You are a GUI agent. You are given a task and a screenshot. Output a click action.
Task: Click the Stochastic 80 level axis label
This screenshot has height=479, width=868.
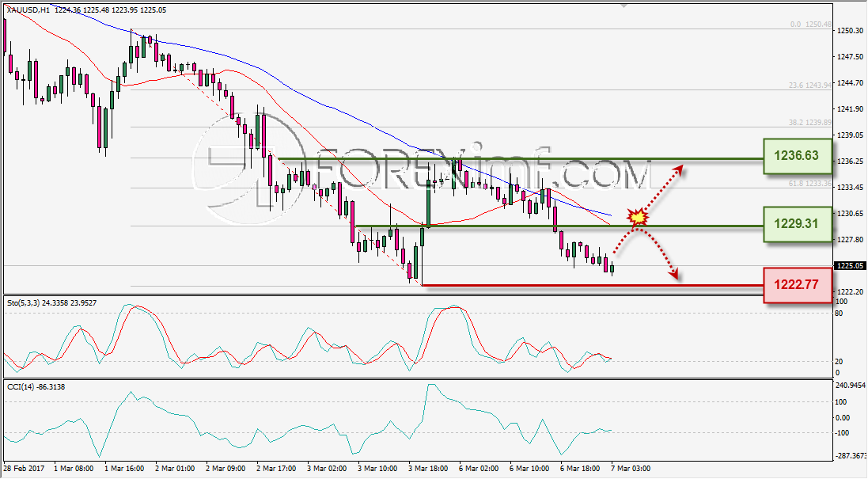point(839,314)
